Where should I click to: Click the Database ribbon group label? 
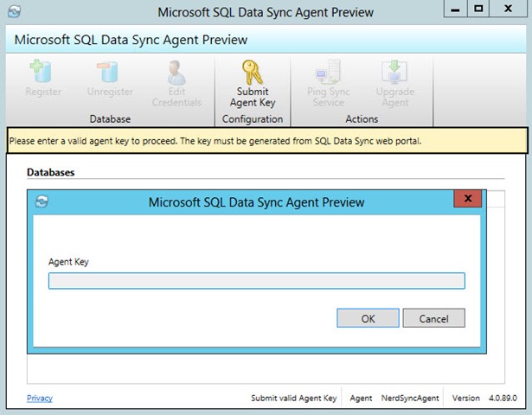(110, 119)
